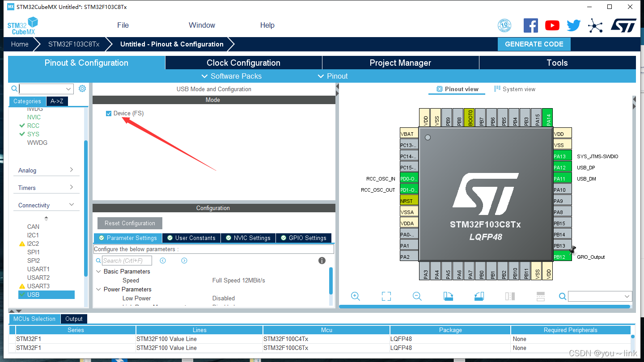
Task: Switch to A->Z sorting tab
Action: click(57, 101)
